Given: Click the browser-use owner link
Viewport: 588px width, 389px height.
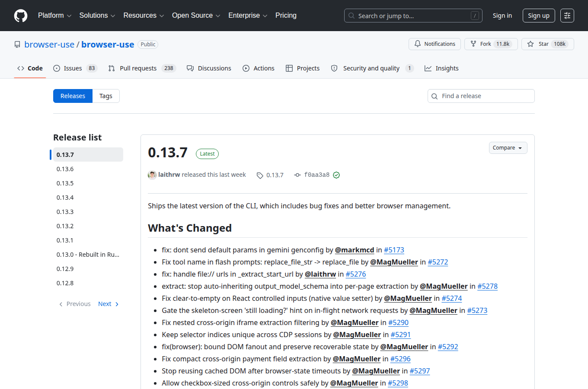Looking at the screenshot, I should pos(49,45).
